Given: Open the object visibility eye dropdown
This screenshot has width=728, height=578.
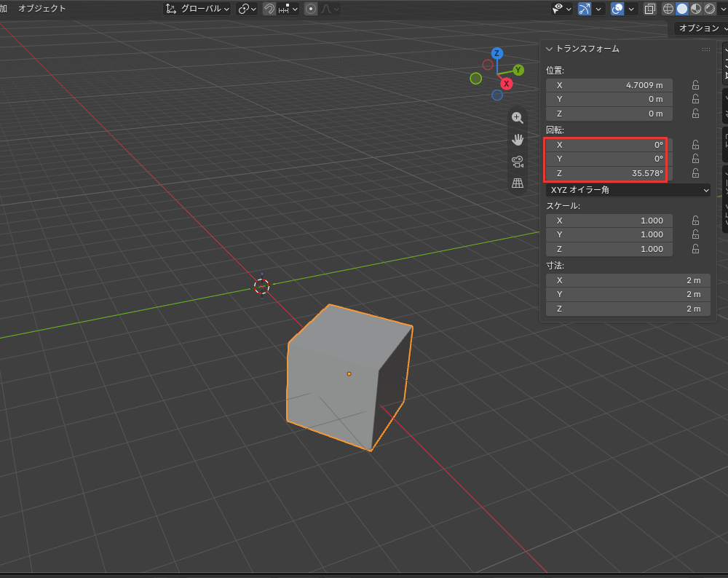Looking at the screenshot, I should click(561, 9).
